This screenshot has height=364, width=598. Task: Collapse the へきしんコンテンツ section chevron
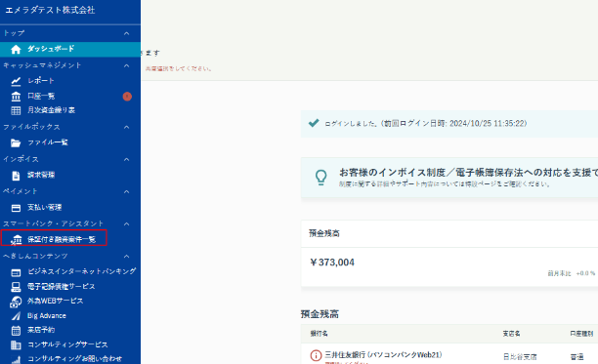[x=127, y=257]
